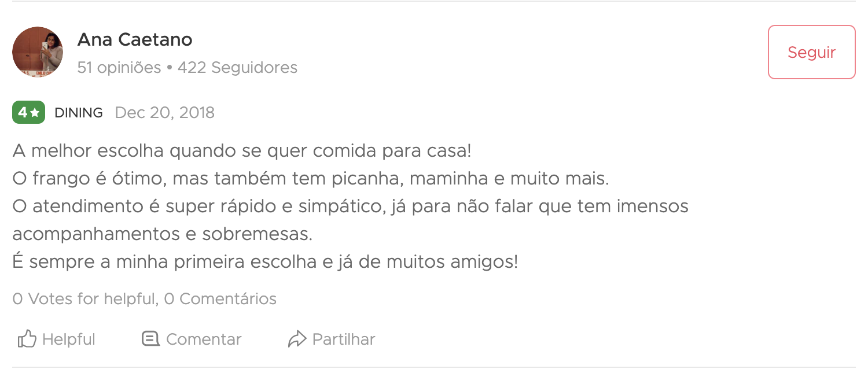Image resolution: width=868 pixels, height=369 pixels.
Task: Click the share arrow icon
Action: 296,339
